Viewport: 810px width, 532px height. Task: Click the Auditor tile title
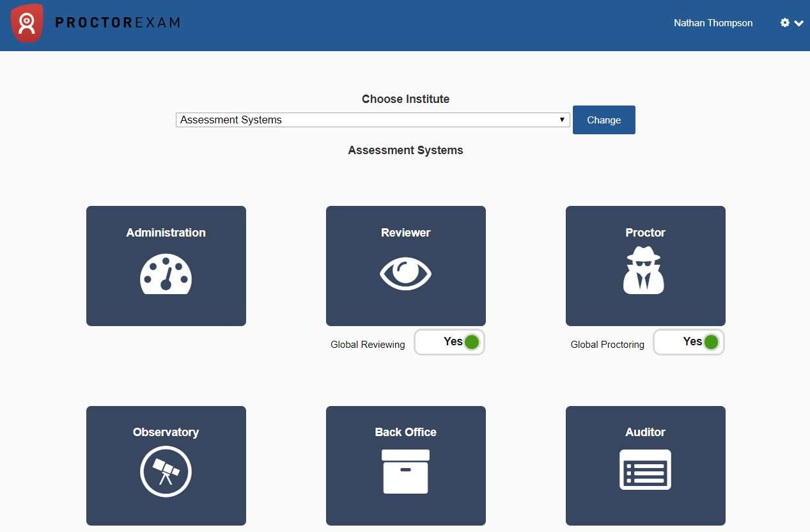point(646,432)
